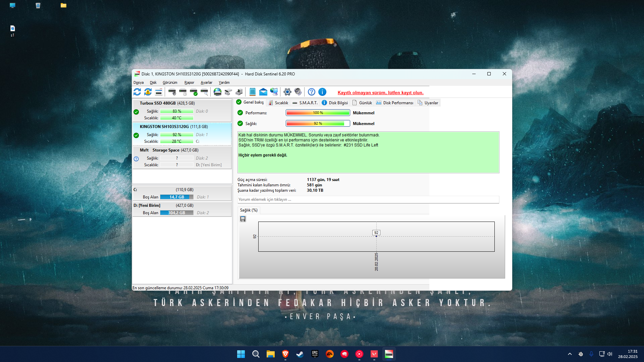
Task: Click the blue question mark help icon
Action: [312, 92]
